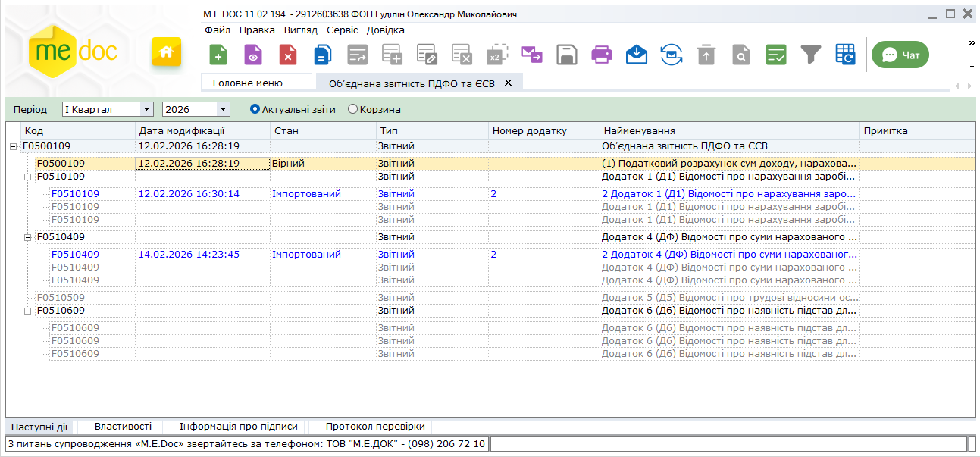Click the Save floppy disk icon
Image resolution: width=980 pixels, height=457 pixels.
click(567, 55)
